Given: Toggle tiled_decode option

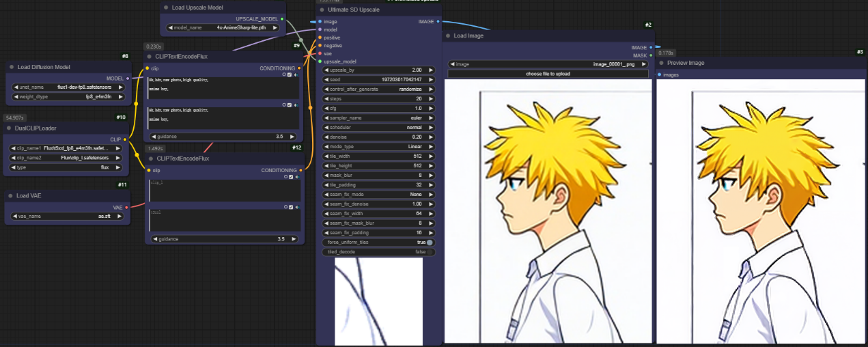Looking at the screenshot, I should 430,252.
